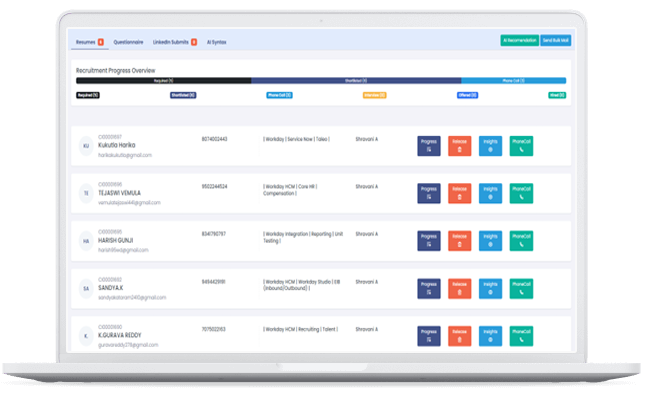The width and height of the screenshot is (651, 393).
Task: Click the Send Bulk Mail button
Action: (x=555, y=40)
